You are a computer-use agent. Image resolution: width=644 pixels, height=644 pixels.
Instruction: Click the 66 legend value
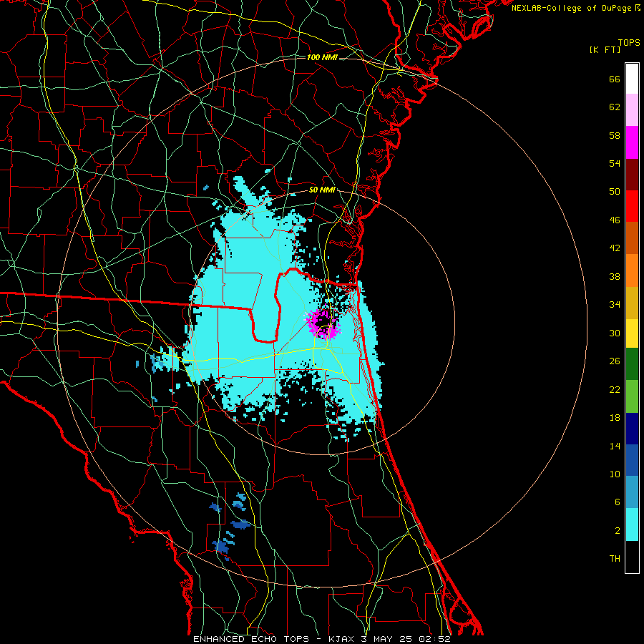615,79
